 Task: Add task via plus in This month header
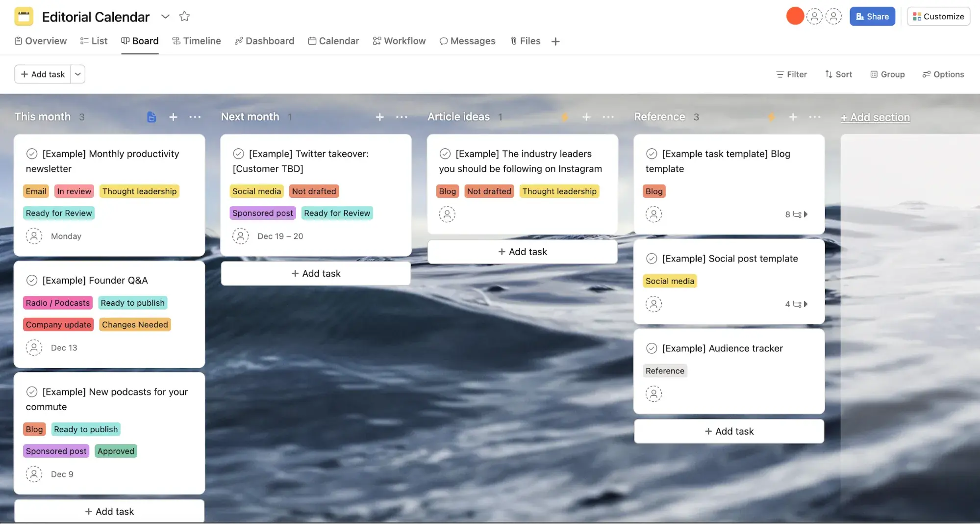173,117
